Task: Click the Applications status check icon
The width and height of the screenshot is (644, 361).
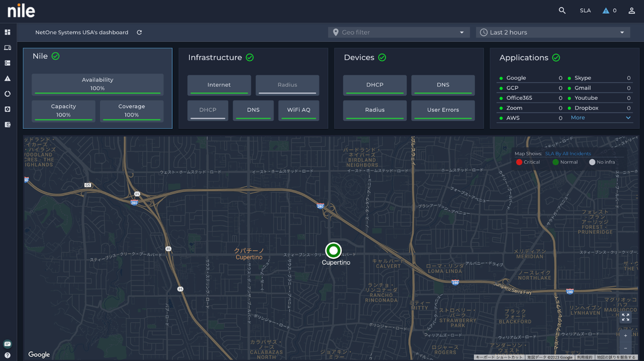Action: [556, 57]
